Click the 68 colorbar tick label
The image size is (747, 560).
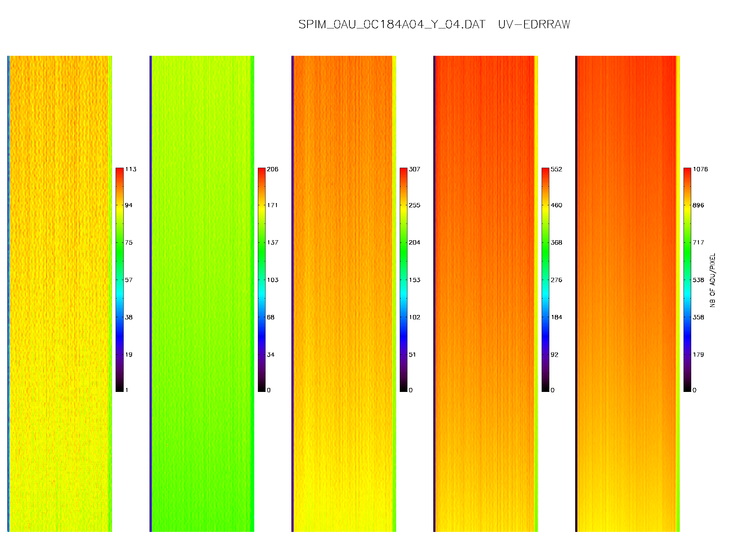pos(271,317)
